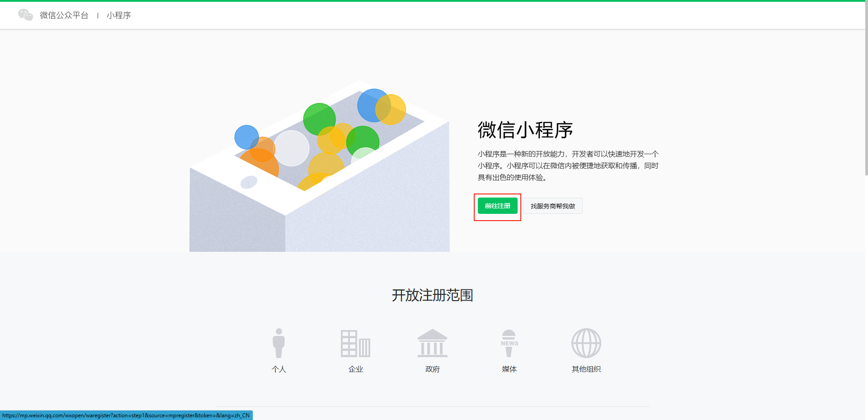Click the 开放注册范围 section heading

tap(433, 295)
